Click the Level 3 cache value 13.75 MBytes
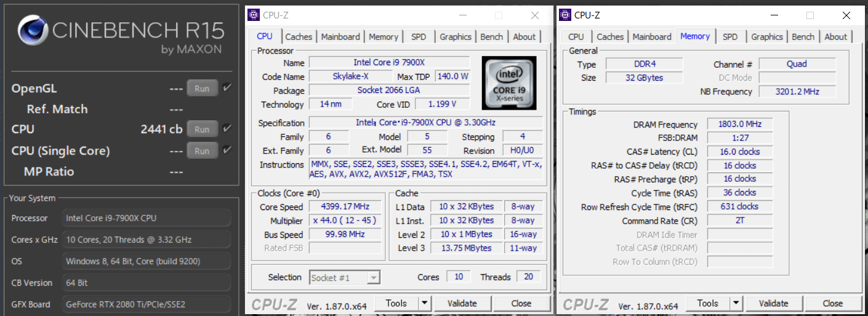 [465, 248]
